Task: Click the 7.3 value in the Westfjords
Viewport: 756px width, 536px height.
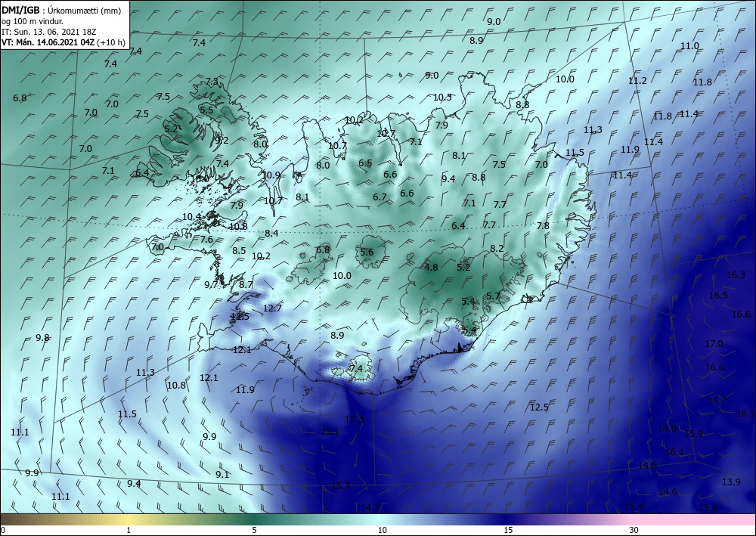Action: [x=212, y=82]
